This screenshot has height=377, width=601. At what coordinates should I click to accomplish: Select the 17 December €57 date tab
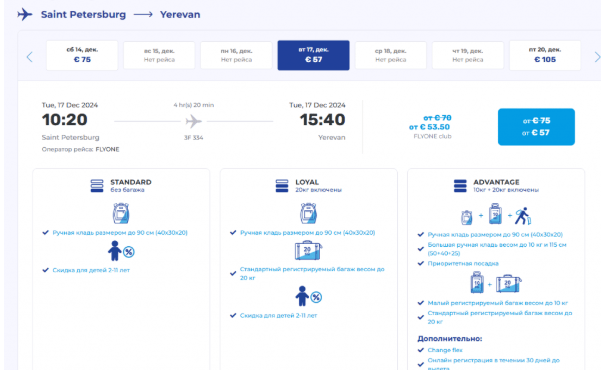coord(314,56)
